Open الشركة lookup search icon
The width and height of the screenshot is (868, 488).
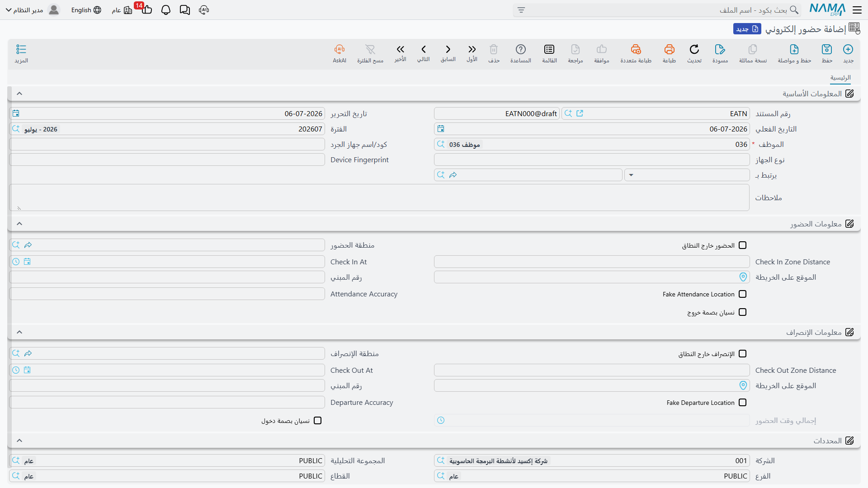[441, 460]
